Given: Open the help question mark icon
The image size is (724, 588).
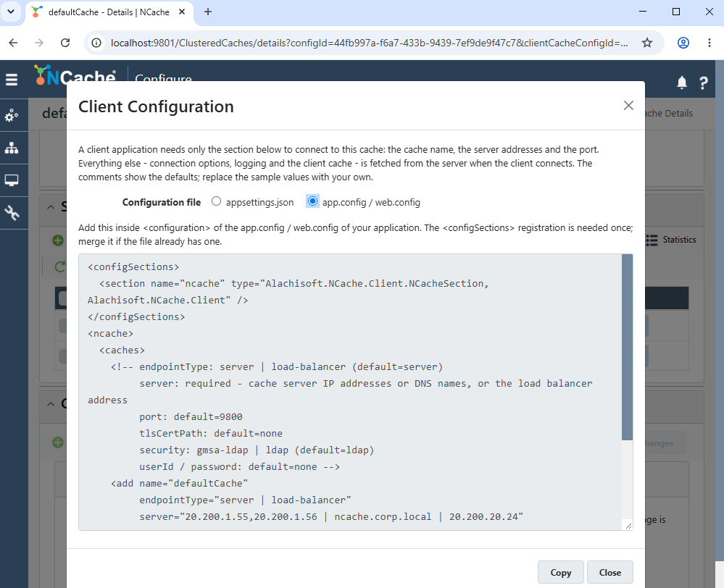Looking at the screenshot, I should (x=703, y=83).
